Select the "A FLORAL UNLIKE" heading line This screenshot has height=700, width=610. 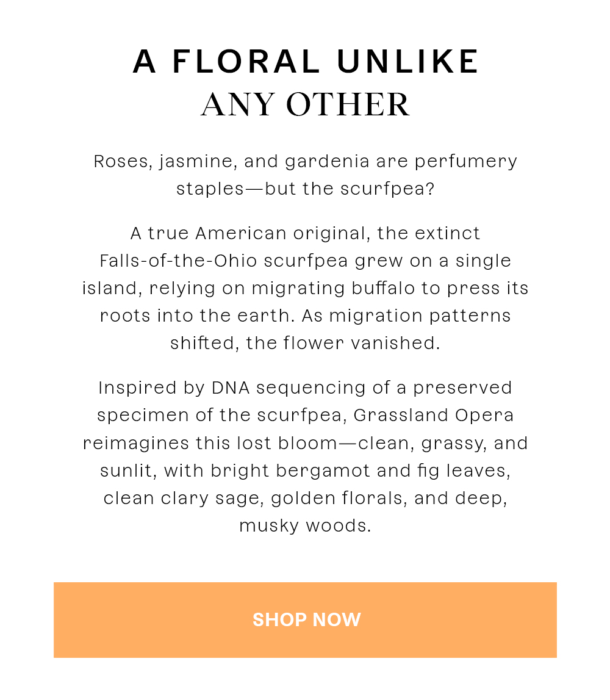coord(306,61)
